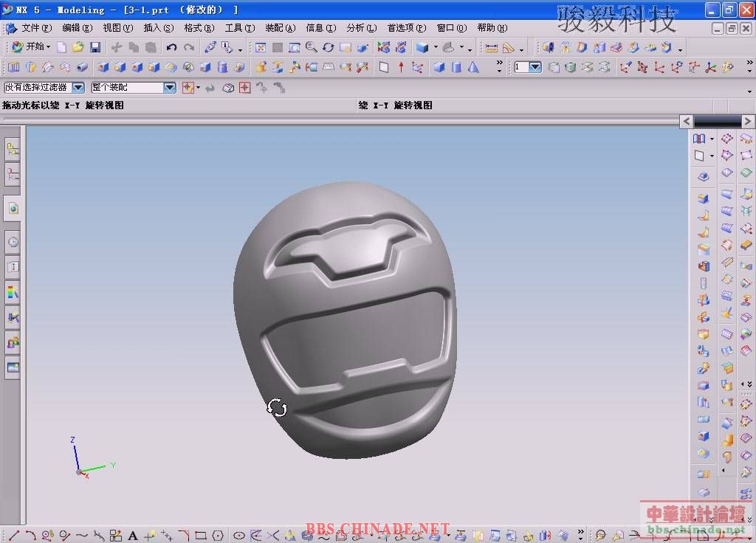Select the Arc curve tool at bottom
This screenshot has width=756, height=543.
[30, 536]
